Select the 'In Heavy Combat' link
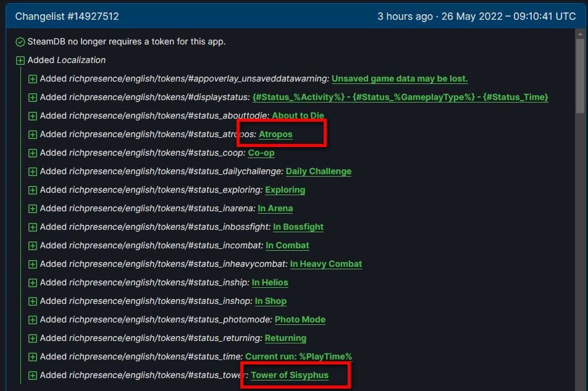588x391 pixels. tap(326, 264)
